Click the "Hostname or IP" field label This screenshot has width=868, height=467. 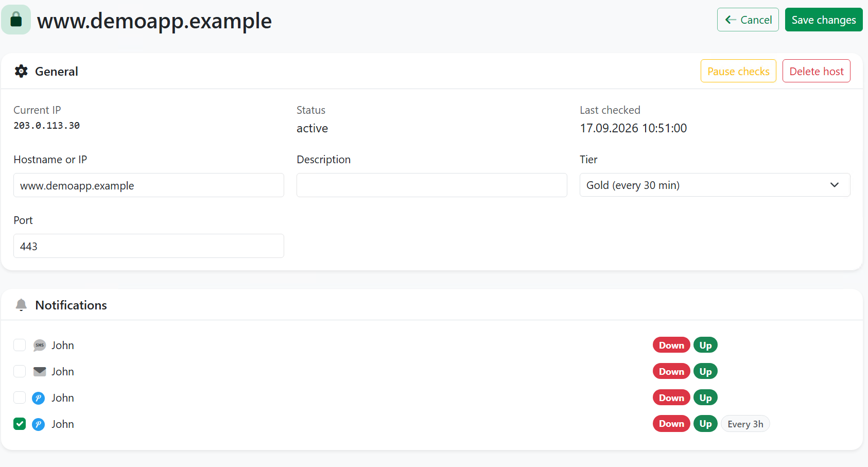tap(50, 160)
